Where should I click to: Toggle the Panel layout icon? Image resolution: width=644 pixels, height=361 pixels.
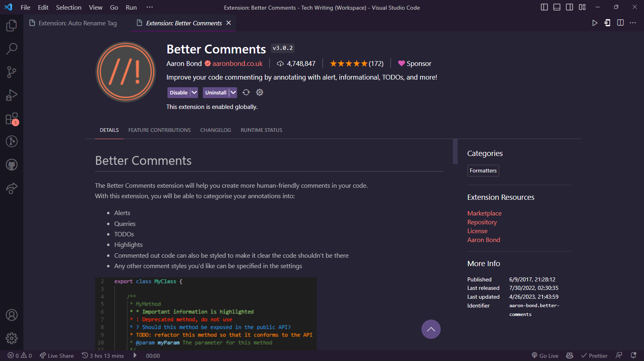[x=557, y=7]
